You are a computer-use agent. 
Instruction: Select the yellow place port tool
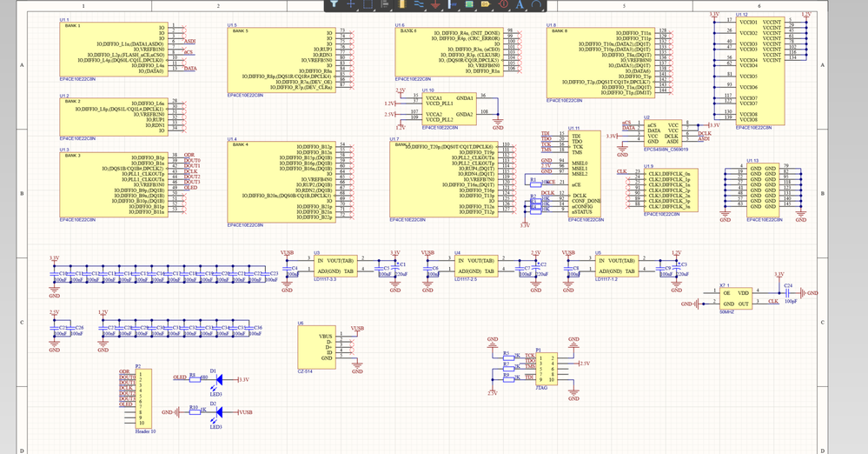point(485,5)
